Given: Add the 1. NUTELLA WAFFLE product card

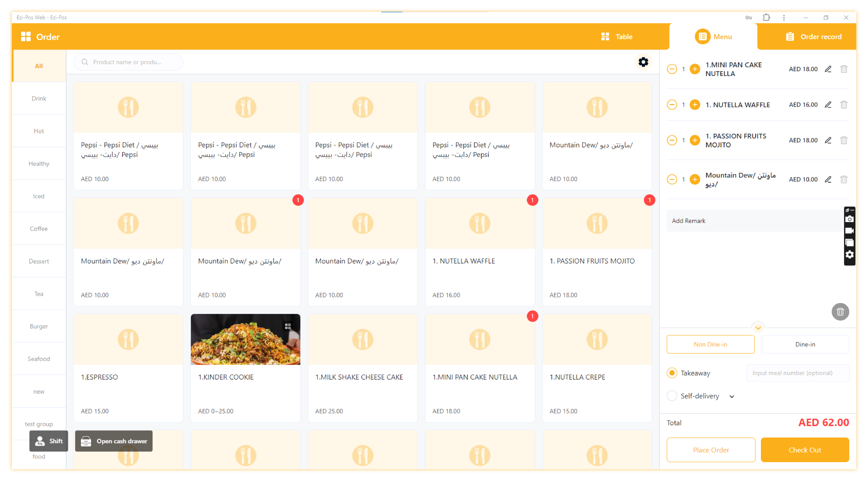Looking at the screenshot, I should pos(480,252).
